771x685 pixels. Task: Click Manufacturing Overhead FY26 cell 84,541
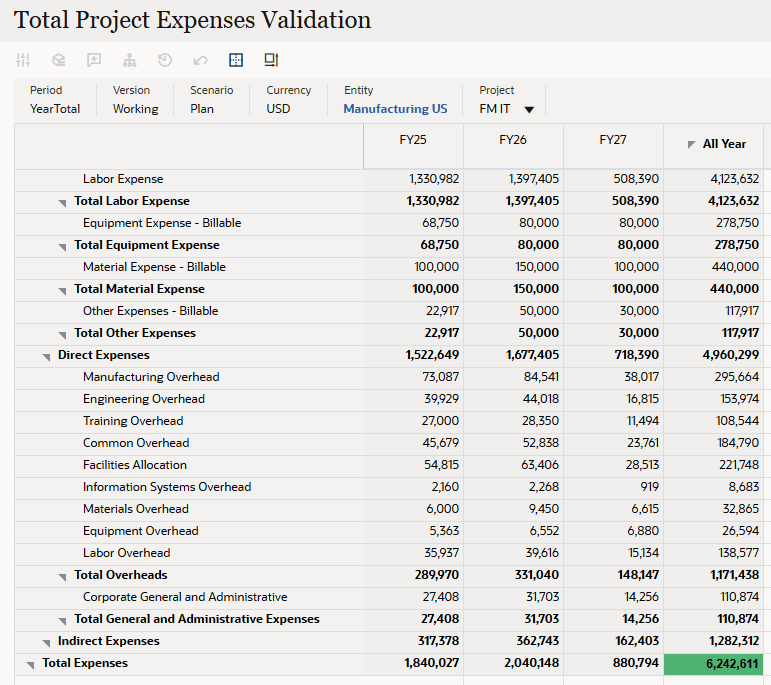(513, 377)
